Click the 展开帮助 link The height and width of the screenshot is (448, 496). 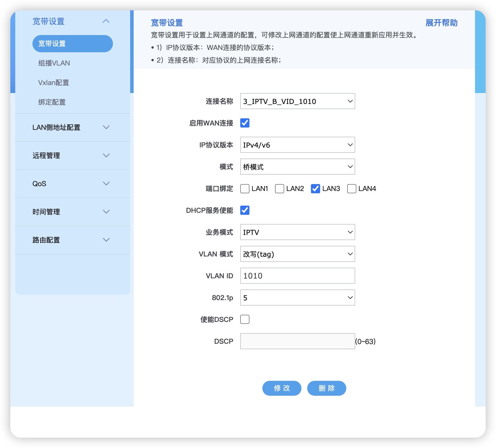tap(441, 23)
